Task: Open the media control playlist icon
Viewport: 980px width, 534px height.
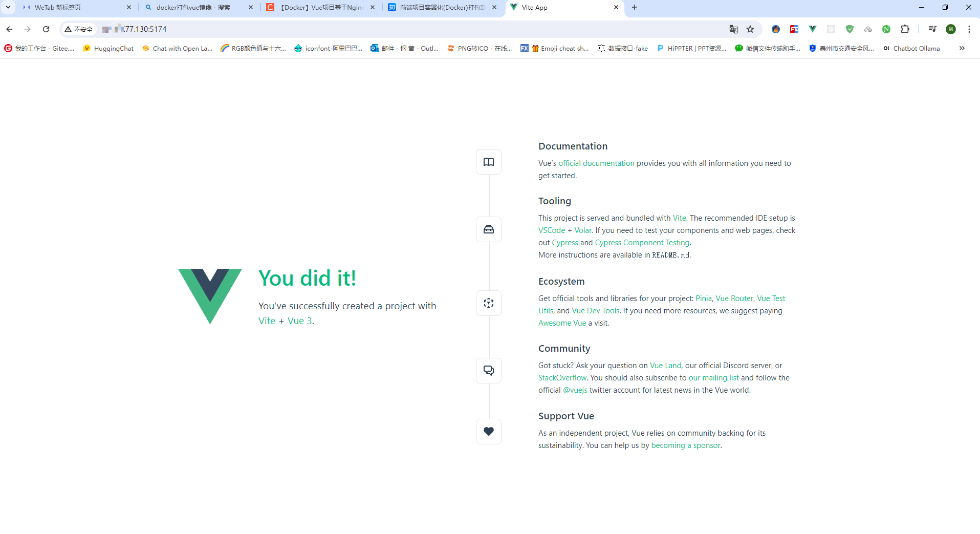Action: point(932,29)
